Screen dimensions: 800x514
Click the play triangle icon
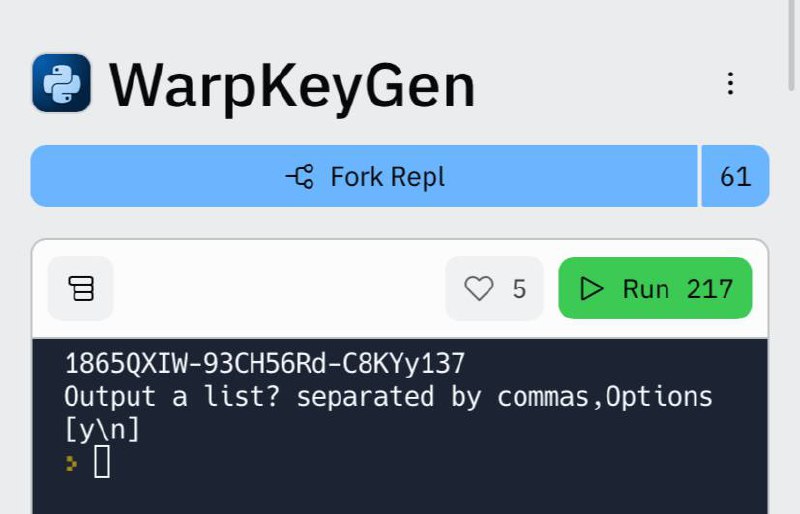click(x=592, y=288)
